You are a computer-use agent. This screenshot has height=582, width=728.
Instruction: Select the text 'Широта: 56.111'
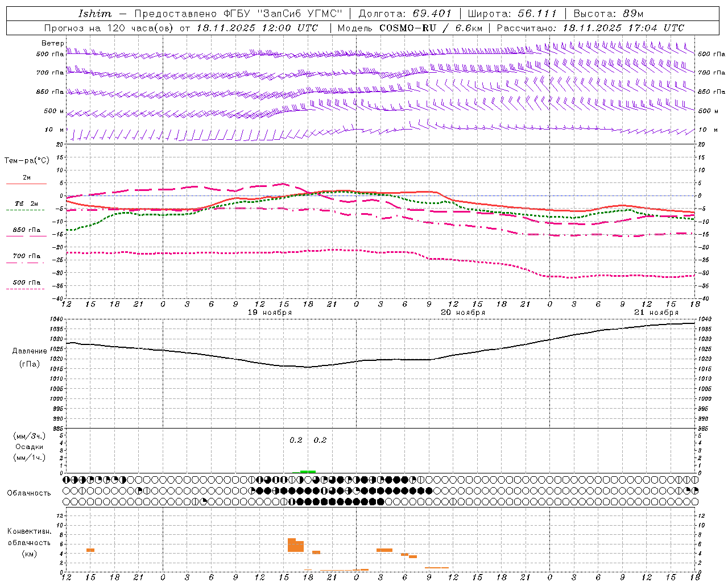(x=512, y=14)
